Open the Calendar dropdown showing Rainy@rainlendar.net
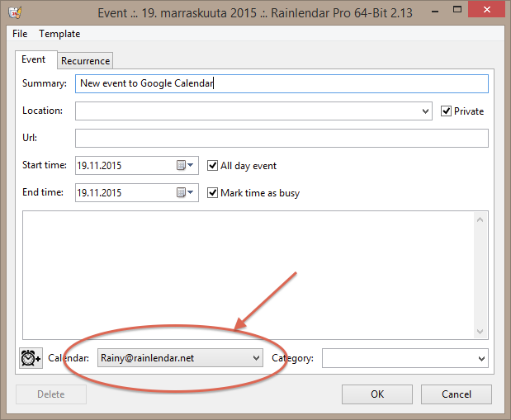Viewport: 511px width, 420px height. point(180,358)
